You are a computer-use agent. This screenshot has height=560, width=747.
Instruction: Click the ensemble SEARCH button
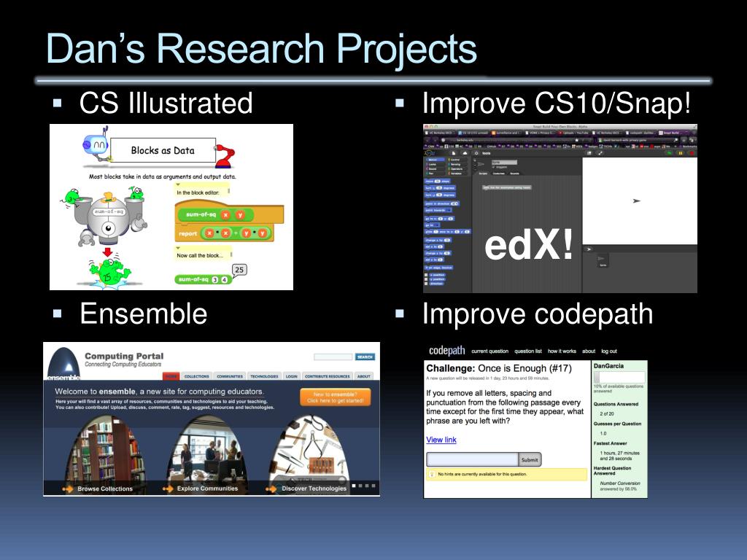[365, 357]
